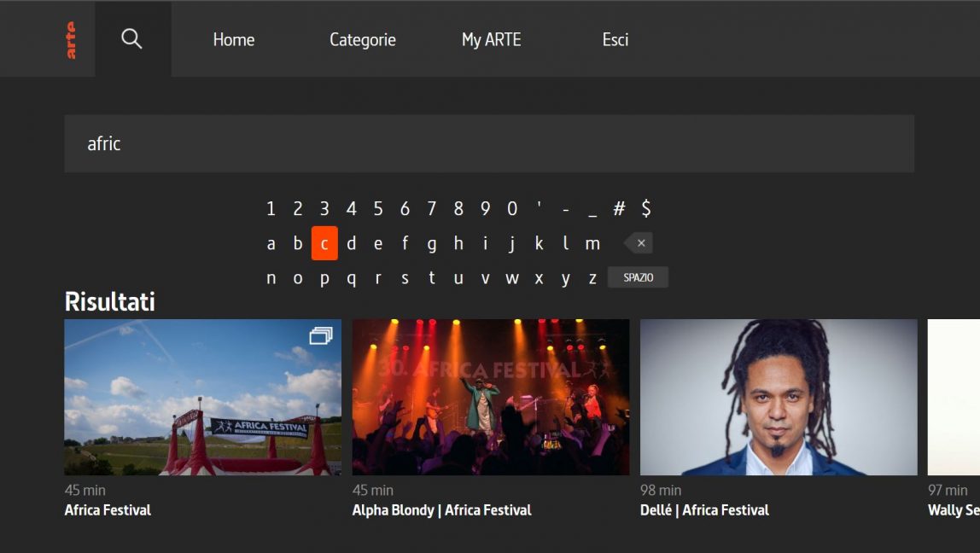Delete last character with backspace key
This screenshot has height=553, width=980.
click(x=639, y=243)
